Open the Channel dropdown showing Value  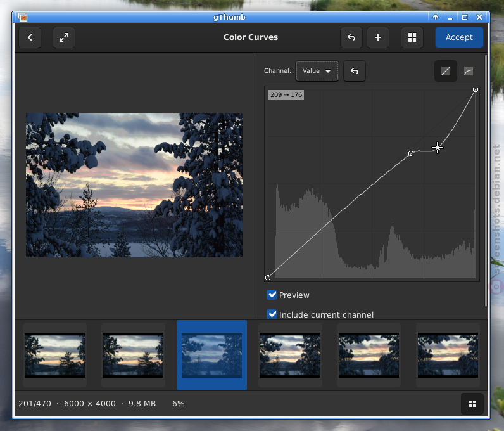click(317, 71)
